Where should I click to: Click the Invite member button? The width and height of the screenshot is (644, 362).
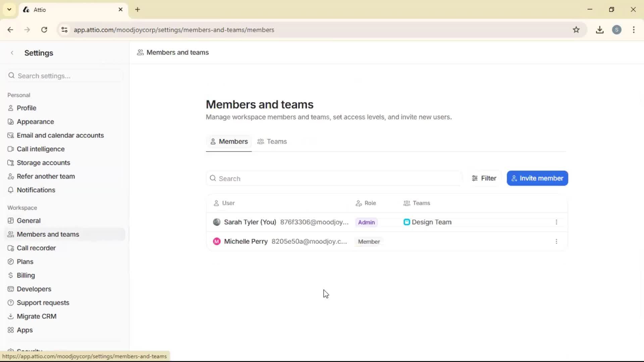[537, 178]
